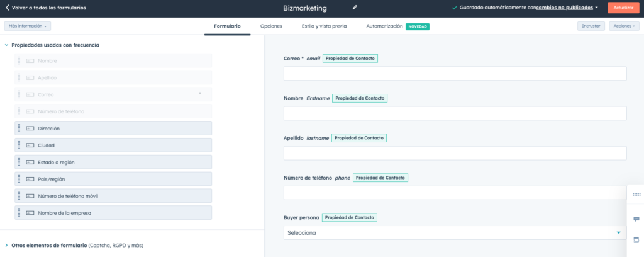644x257 pixels.
Task: Click Propiedad de Contacto tag next to phone
Action: coord(380,178)
